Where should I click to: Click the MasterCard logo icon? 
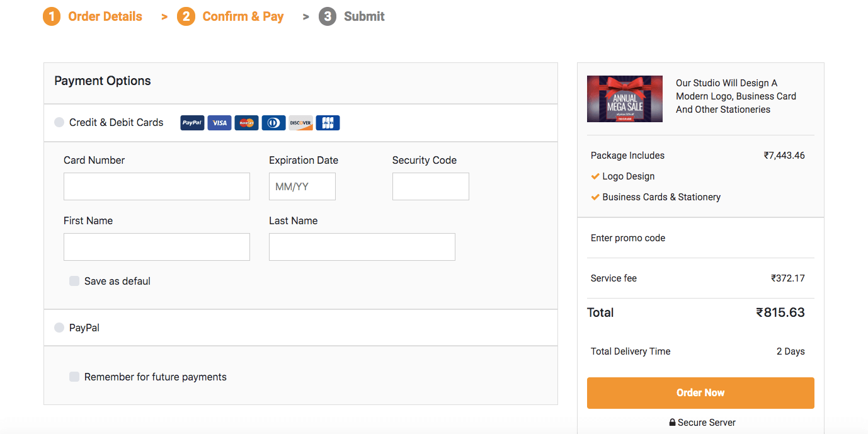pos(246,123)
